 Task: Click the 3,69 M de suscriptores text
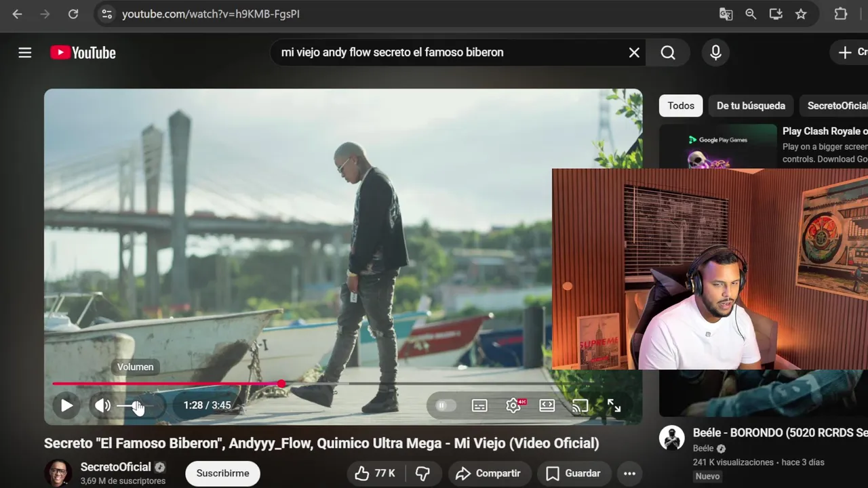click(x=123, y=481)
